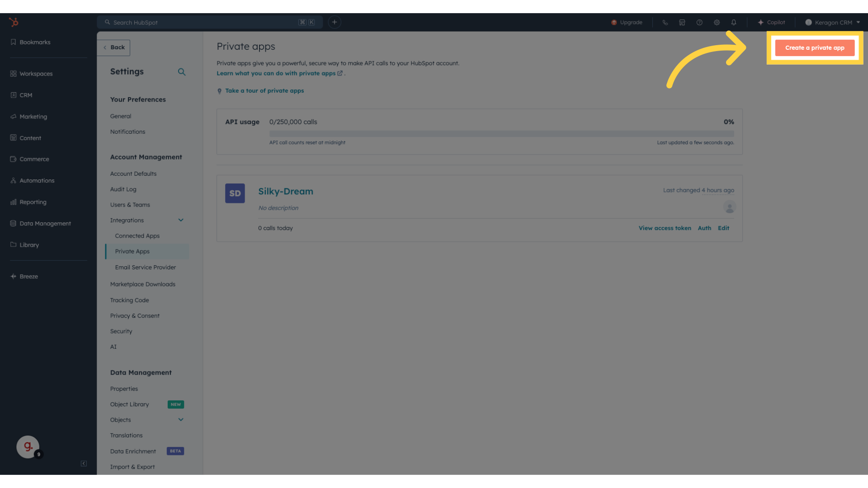The image size is (868, 488).
Task: Open Account Defaults settings
Action: coord(133,174)
